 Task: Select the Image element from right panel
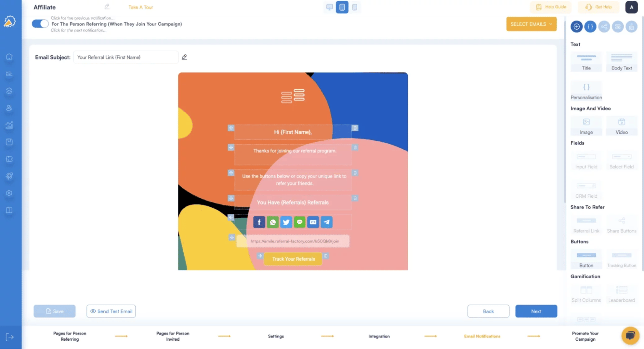coord(586,126)
